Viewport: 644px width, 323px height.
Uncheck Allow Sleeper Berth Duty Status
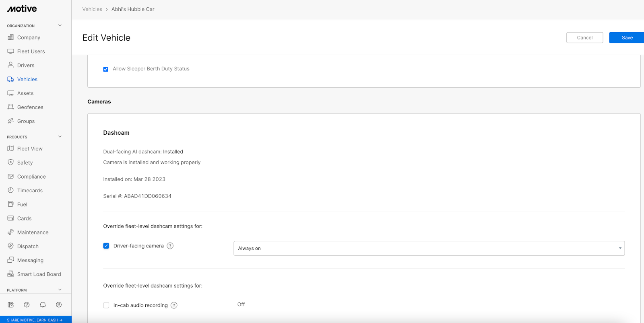click(x=106, y=69)
